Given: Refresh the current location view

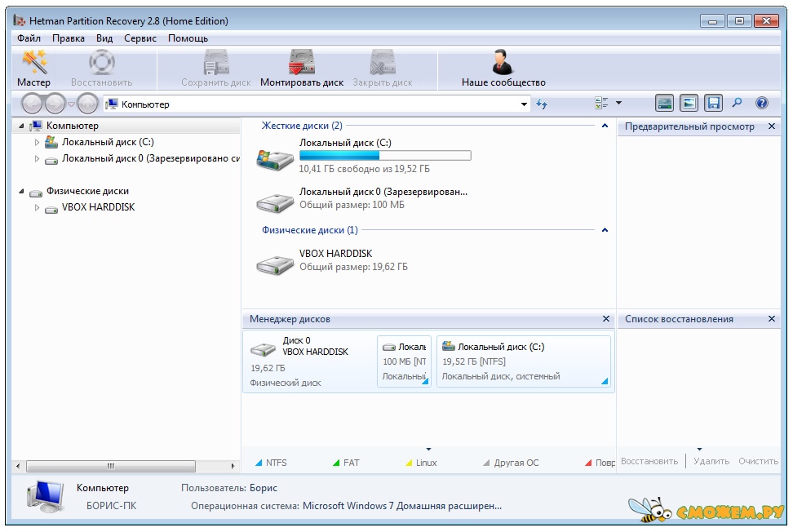Looking at the screenshot, I should [x=542, y=104].
